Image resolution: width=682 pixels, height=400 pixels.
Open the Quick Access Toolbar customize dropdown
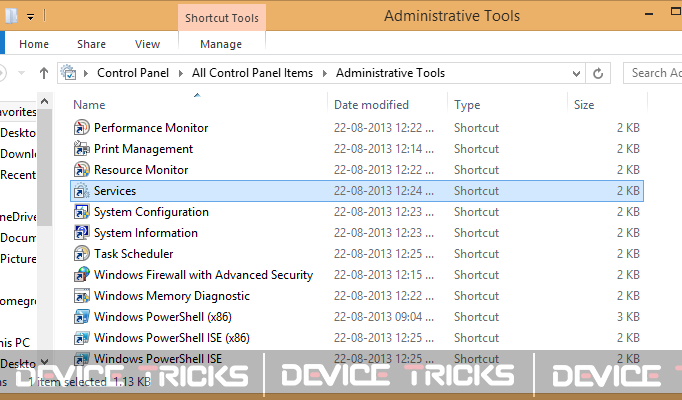pyautogui.click(x=30, y=17)
